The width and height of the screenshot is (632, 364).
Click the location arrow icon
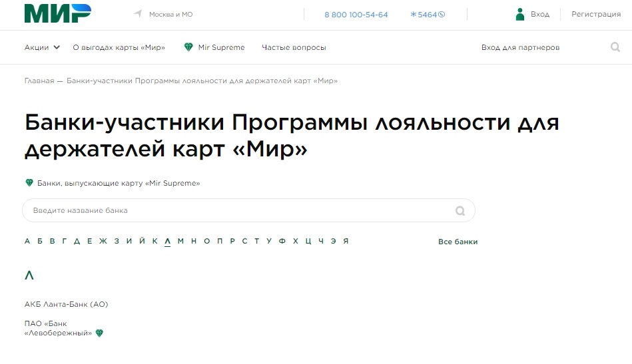(138, 14)
